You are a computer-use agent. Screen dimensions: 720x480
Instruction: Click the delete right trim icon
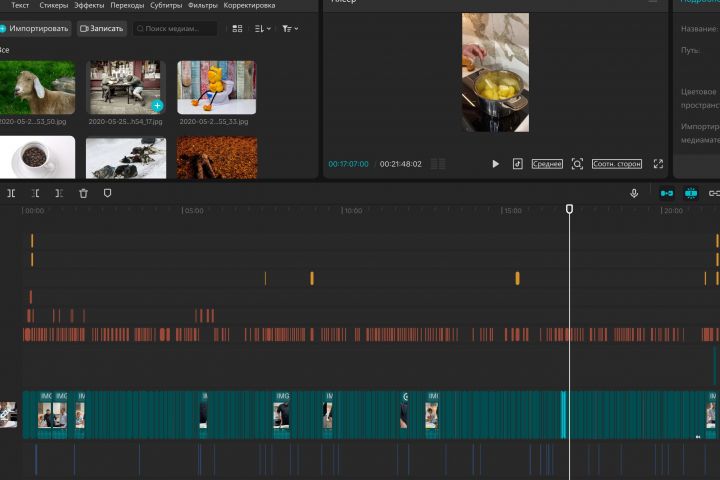pyautogui.click(x=59, y=193)
